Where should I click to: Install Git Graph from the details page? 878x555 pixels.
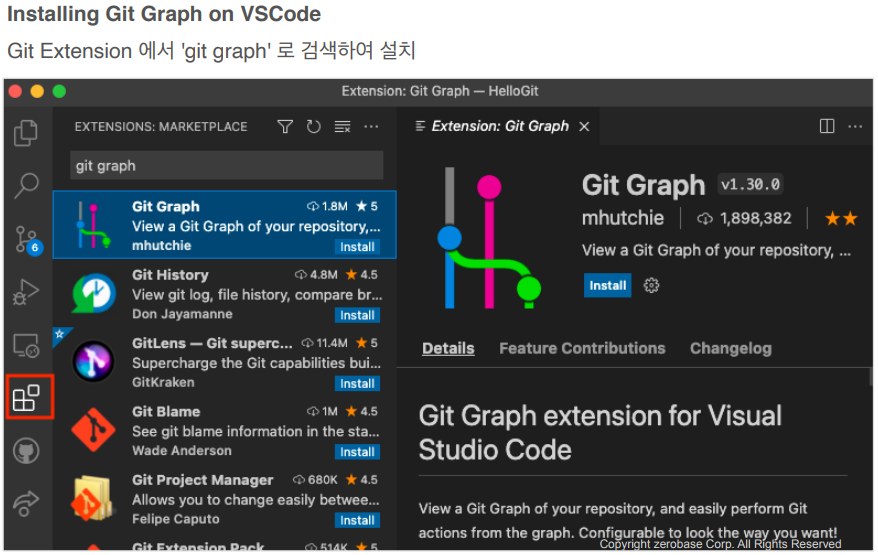click(608, 286)
